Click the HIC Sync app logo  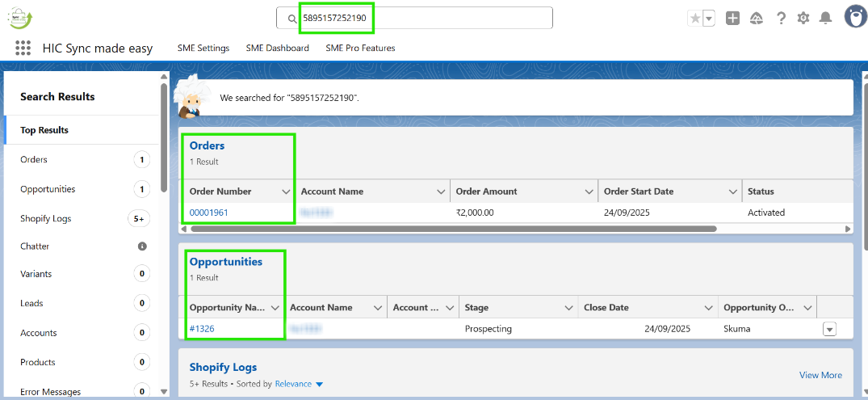(x=20, y=19)
